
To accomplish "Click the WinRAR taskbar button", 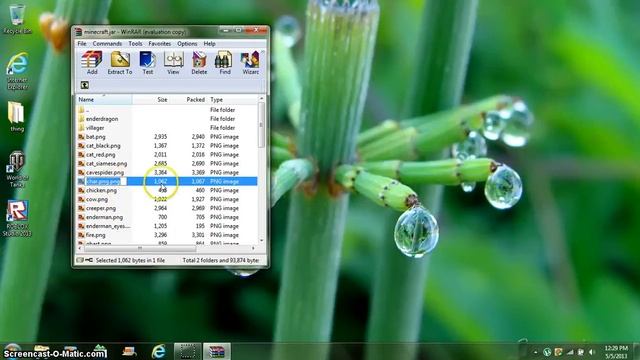I will 217,351.
